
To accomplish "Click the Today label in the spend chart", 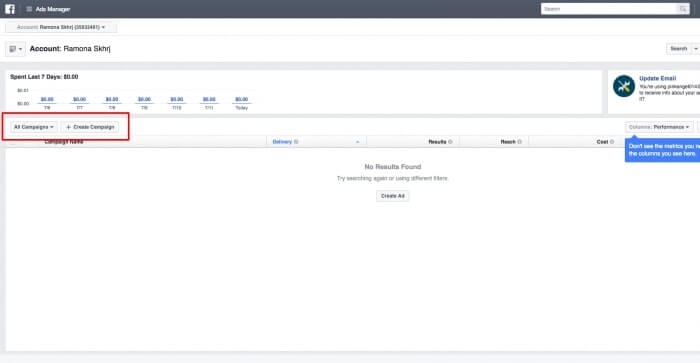I will [x=242, y=108].
